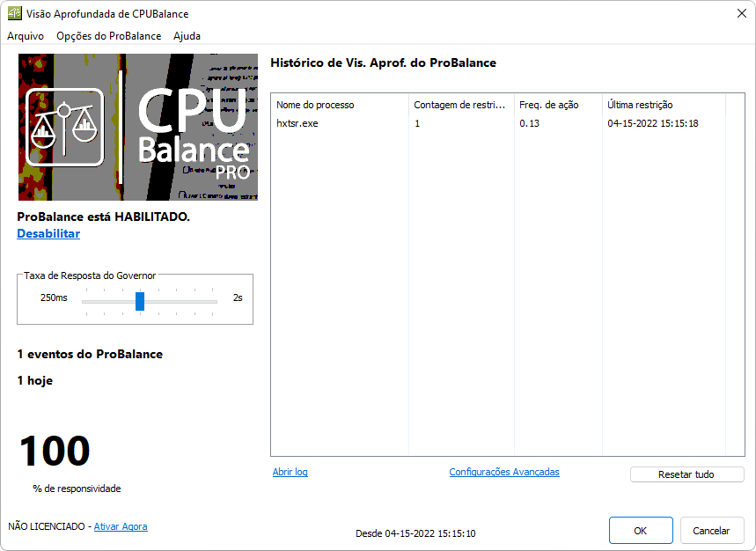Click the Desabilitar link
The width and height of the screenshot is (756, 551).
[48, 233]
